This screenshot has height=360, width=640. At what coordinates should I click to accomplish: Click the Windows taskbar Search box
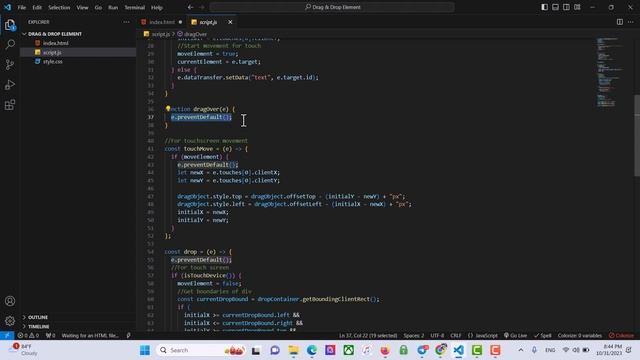200,350
